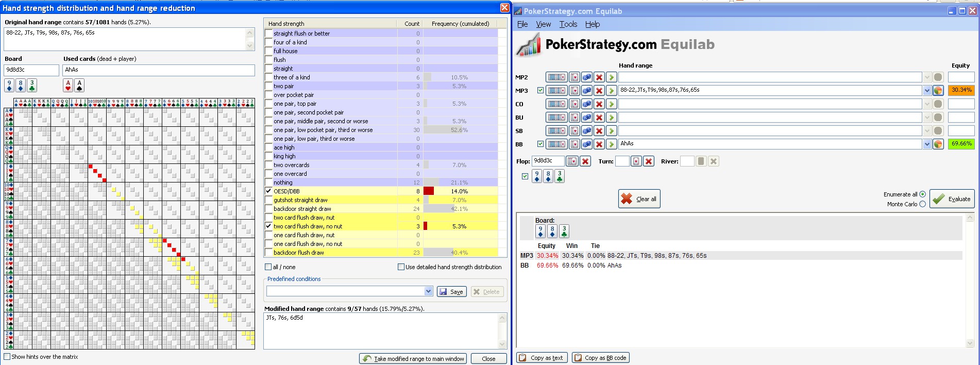
Task: Expand the MP2 hand range dropdown
Action: click(927, 77)
